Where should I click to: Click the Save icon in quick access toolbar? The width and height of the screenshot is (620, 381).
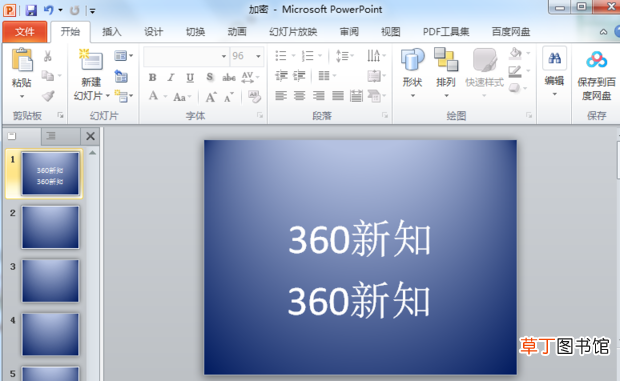coord(31,10)
